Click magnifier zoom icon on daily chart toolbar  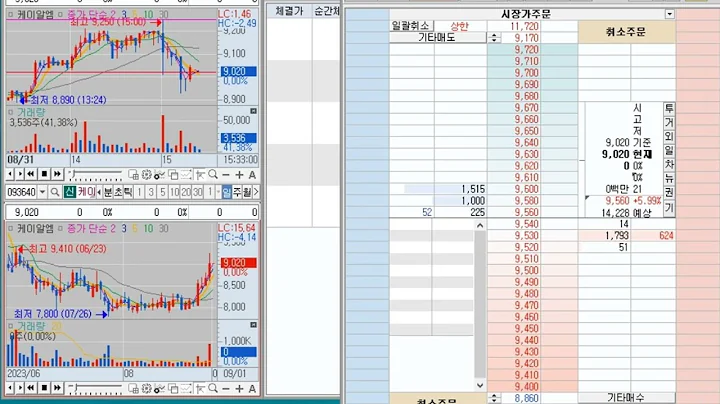[213, 389]
